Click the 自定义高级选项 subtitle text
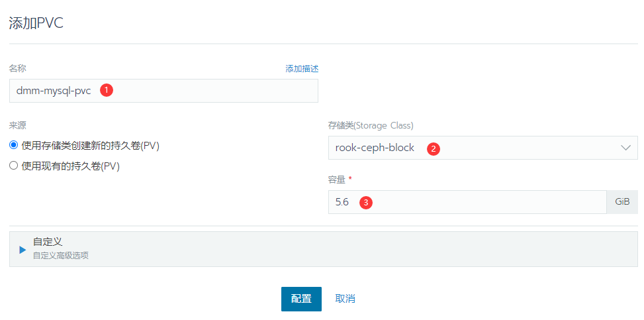 pyautogui.click(x=61, y=256)
